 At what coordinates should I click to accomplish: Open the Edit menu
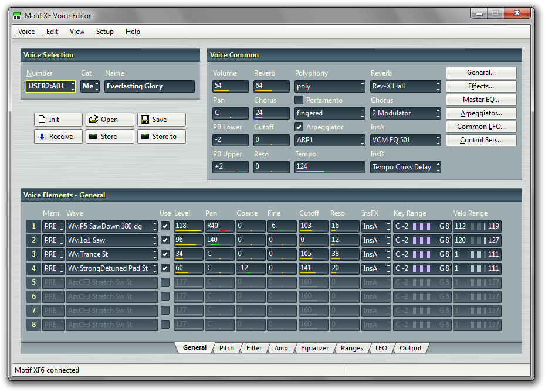(52, 32)
